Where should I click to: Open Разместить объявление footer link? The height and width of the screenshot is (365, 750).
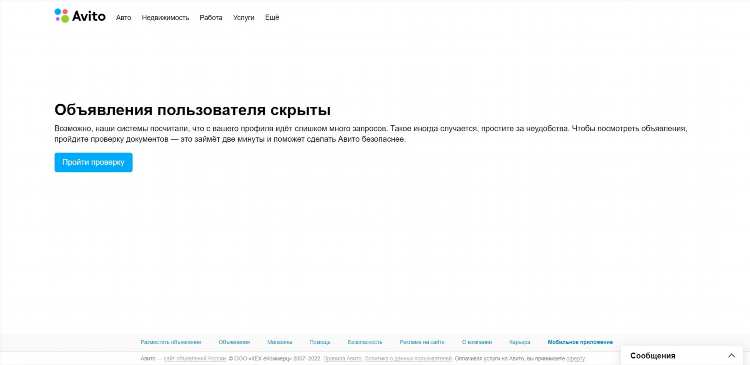tap(171, 343)
